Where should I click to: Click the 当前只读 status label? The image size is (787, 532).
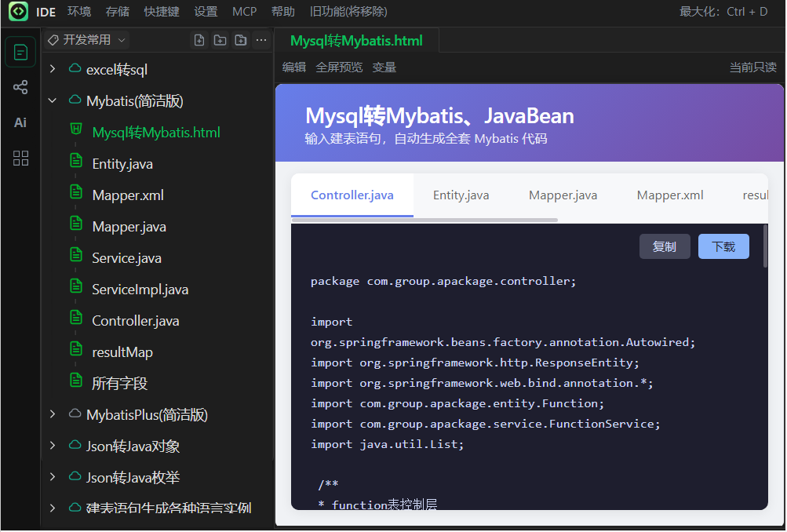753,67
